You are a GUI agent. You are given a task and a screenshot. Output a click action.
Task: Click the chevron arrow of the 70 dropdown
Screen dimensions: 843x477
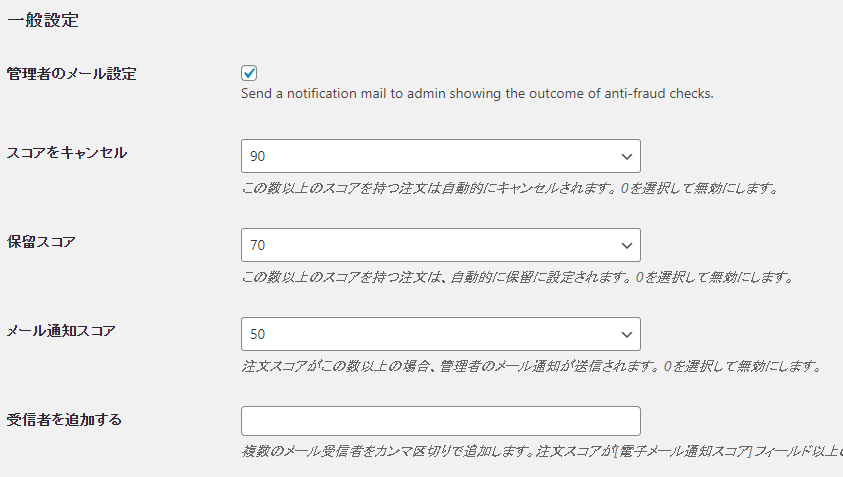coord(626,246)
